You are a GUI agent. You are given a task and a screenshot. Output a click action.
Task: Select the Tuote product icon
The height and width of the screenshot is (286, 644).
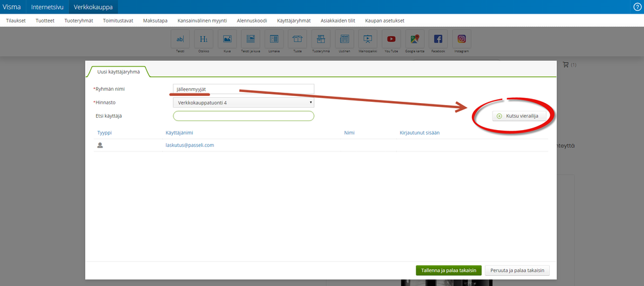[297, 39]
